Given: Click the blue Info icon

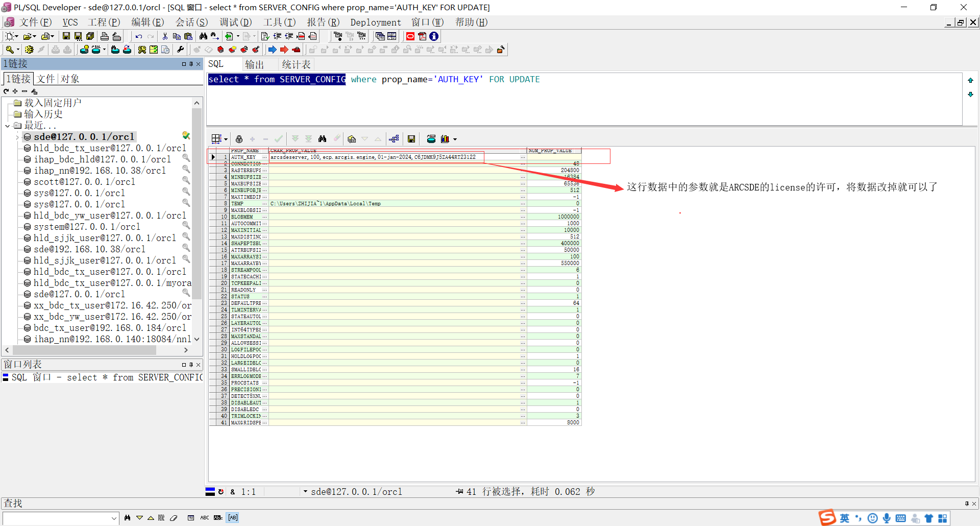Looking at the screenshot, I should (434, 36).
